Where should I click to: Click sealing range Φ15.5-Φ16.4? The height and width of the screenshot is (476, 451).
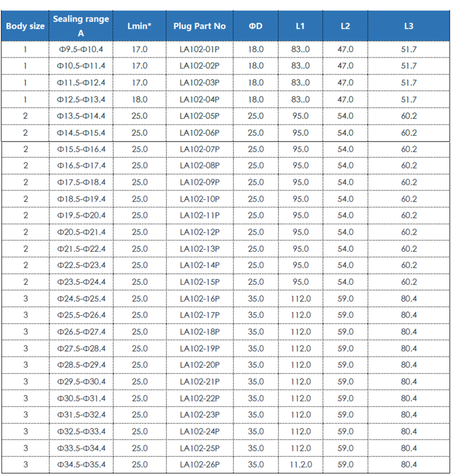pyautogui.click(x=81, y=149)
